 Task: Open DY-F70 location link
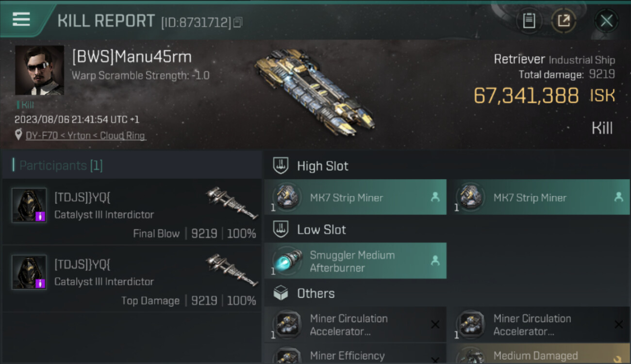[x=86, y=136]
